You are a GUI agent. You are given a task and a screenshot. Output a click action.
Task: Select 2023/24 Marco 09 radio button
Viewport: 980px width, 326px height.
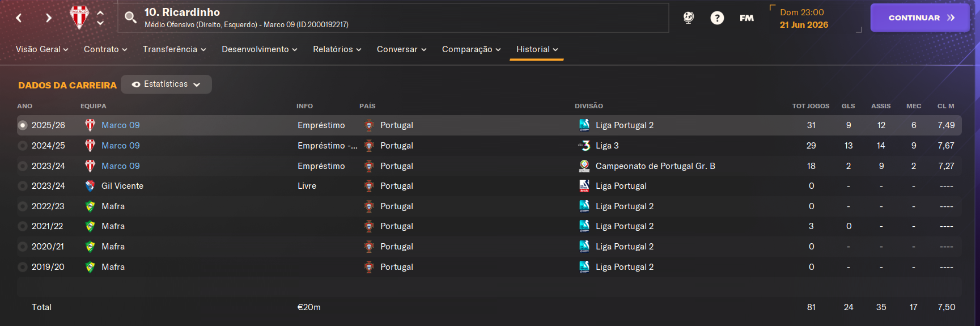pos(23,166)
